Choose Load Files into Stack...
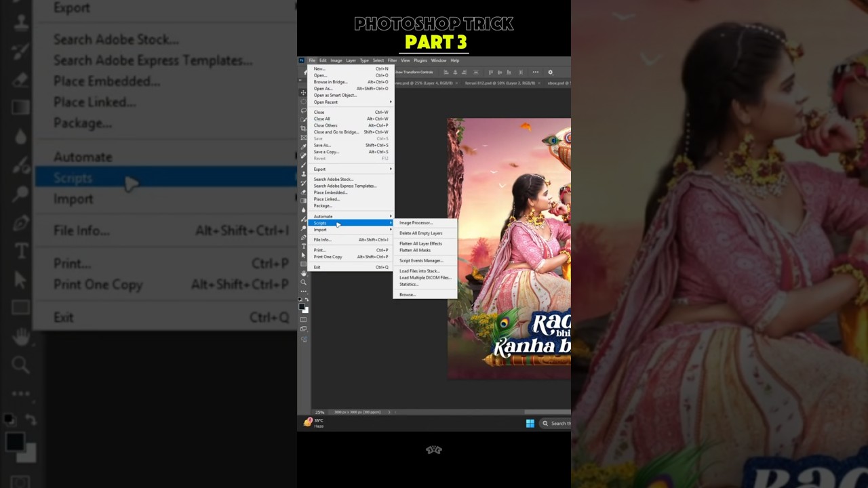The height and width of the screenshot is (488, 868). pyautogui.click(x=425, y=271)
